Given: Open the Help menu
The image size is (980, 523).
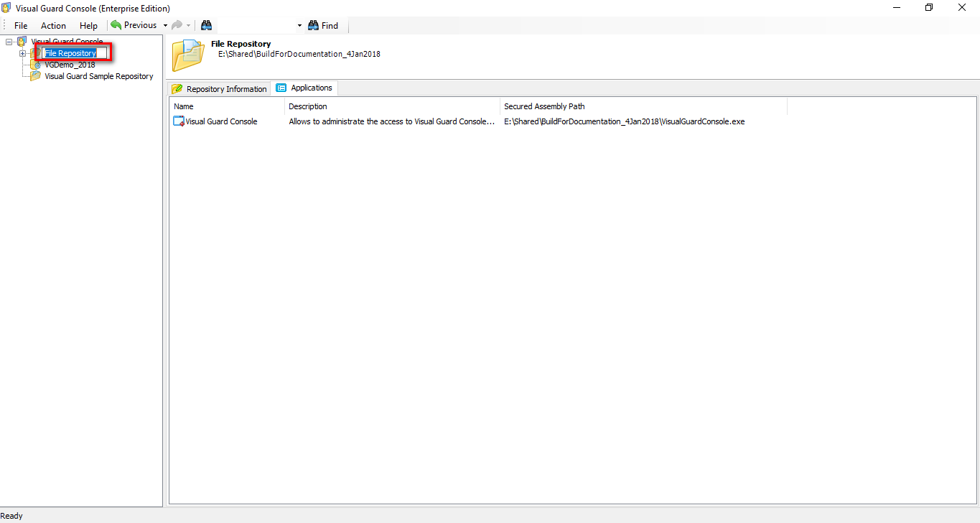Looking at the screenshot, I should (x=88, y=25).
